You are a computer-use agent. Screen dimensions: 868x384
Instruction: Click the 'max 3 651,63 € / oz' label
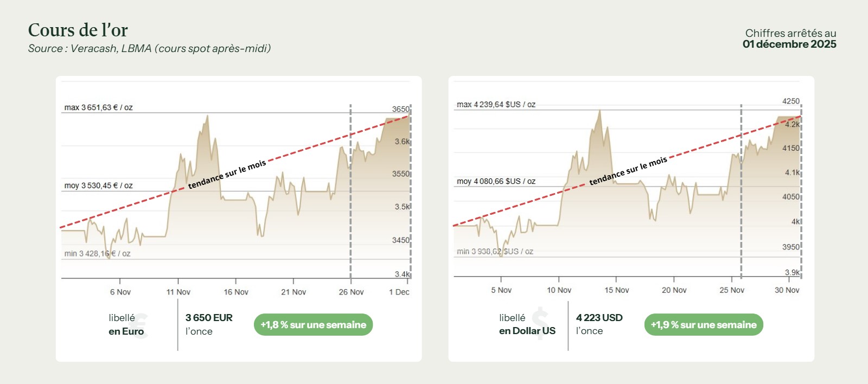[x=98, y=107]
